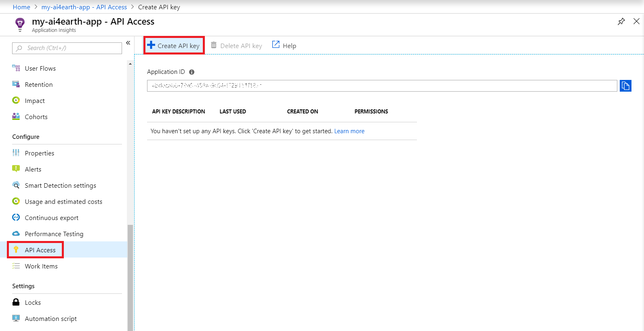Click the Configure section heading
The image size is (644, 331).
(26, 137)
